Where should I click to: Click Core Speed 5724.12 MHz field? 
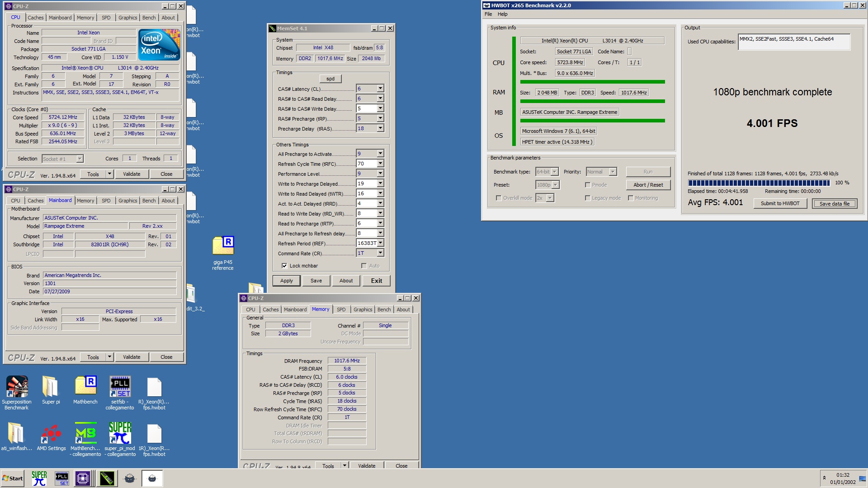click(63, 117)
